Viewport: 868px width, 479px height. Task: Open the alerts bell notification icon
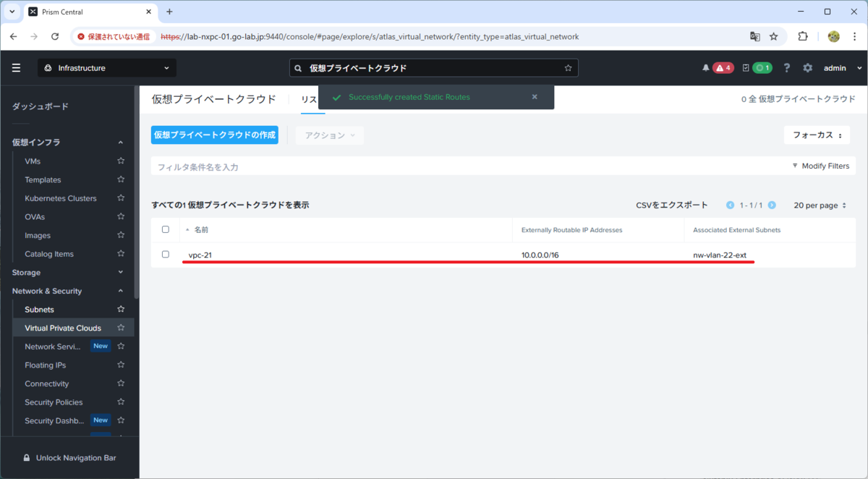pos(706,68)
